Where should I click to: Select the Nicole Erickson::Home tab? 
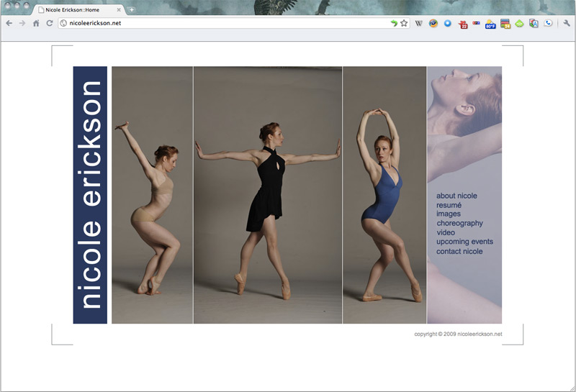tap(72, 10)
